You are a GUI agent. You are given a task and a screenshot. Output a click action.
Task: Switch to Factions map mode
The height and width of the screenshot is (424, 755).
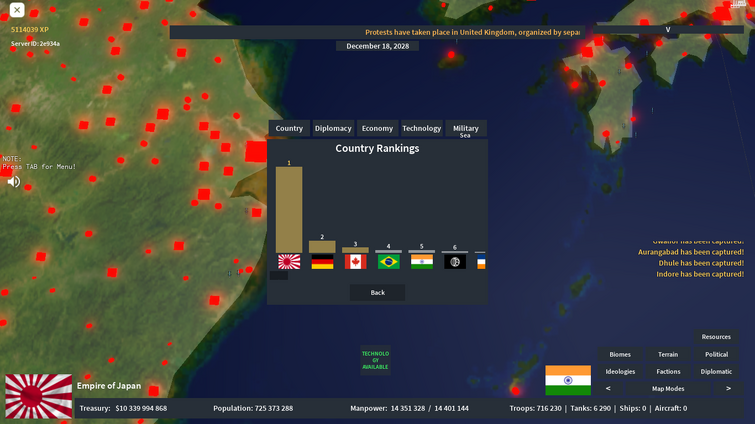(668, 372)
